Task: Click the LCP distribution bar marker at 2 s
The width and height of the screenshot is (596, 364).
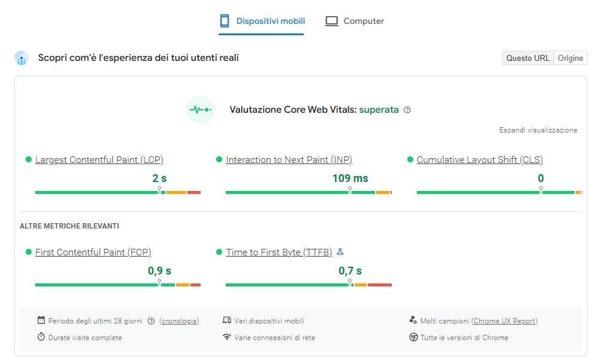Action: [x=159, y=189]
